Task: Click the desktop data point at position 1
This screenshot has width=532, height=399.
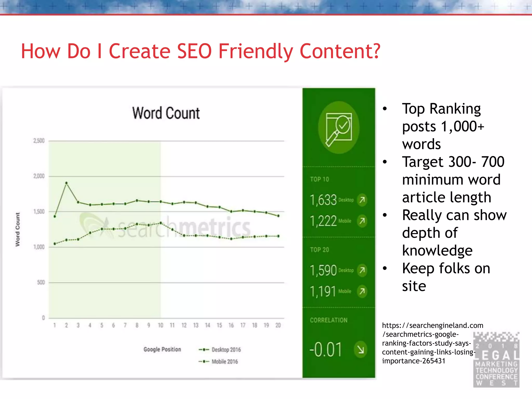Action: [55, 216]
